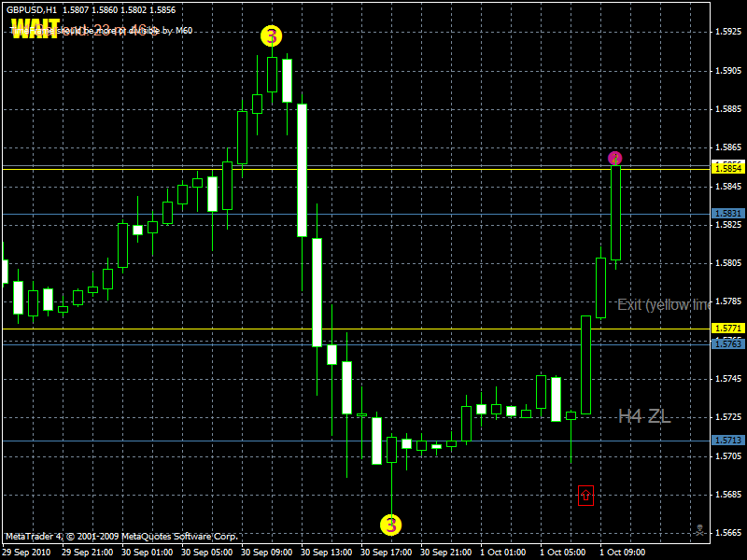747x560 pixels.
Task: Select the "H4 ZL" label
Action: pos(644,416)
